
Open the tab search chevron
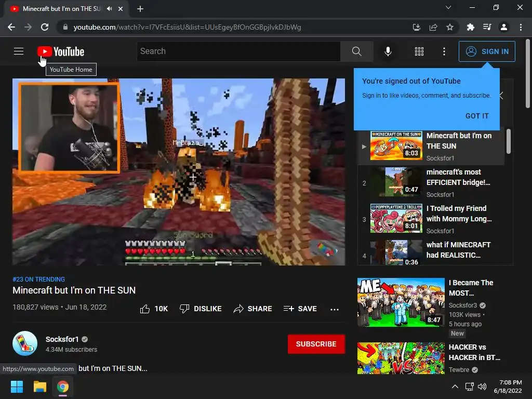point(448,7)
